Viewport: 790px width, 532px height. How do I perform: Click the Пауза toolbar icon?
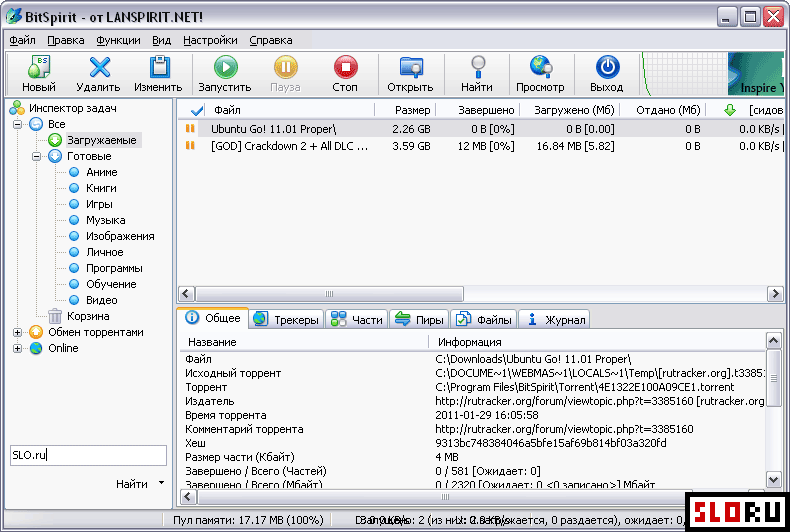pyautogui.click(x=286, y=67)
